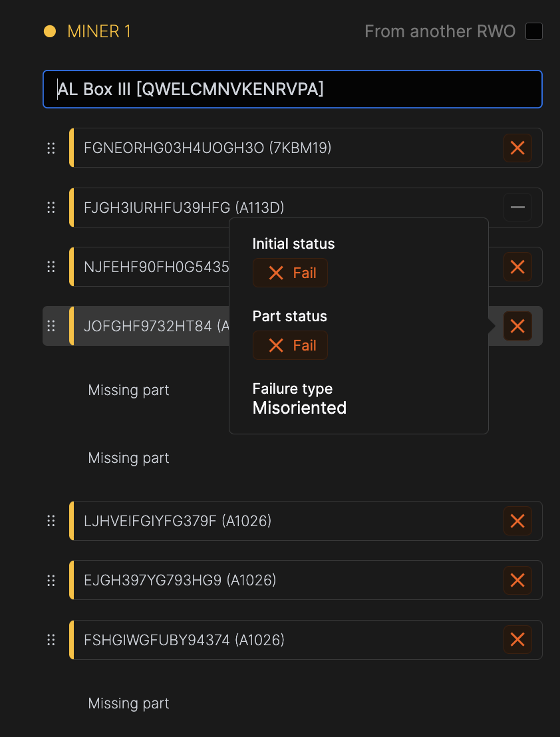Grab the drag handle next to FJGH3IURHFU39HFG
The width and height of the screenshot is (560, 737).
[51, 207]
